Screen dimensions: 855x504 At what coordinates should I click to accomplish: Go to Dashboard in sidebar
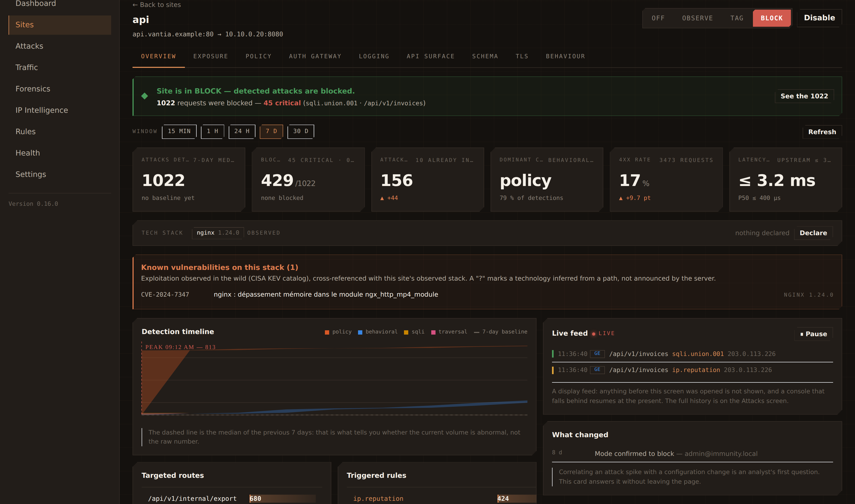60,3
